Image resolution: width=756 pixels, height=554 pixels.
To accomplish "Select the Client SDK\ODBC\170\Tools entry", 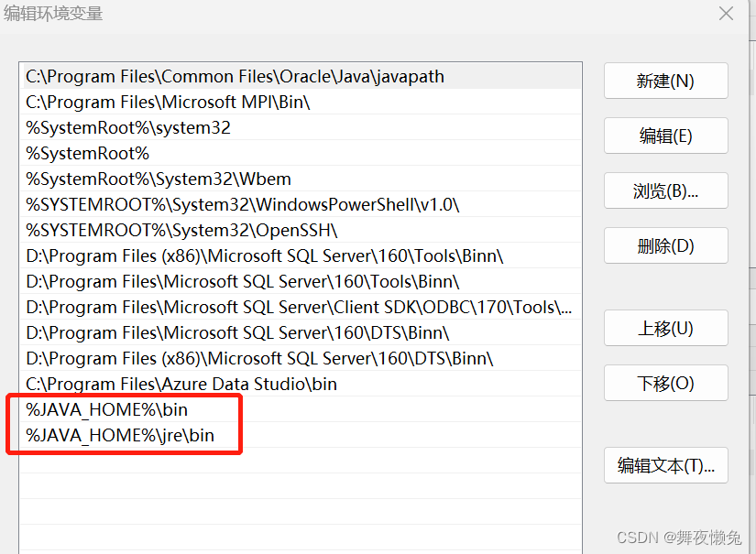I will coord(301,307).
